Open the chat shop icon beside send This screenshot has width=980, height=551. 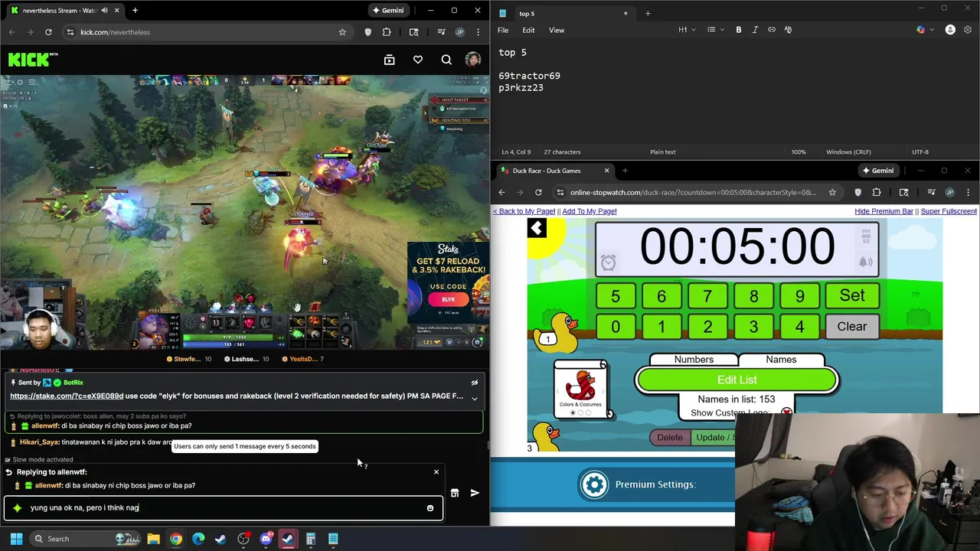455,493
